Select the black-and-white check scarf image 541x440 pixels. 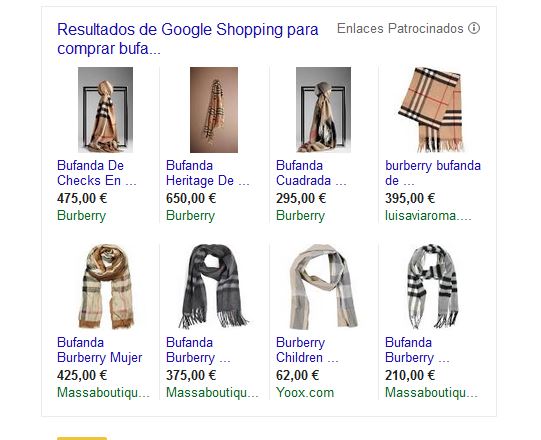(432, 286)
